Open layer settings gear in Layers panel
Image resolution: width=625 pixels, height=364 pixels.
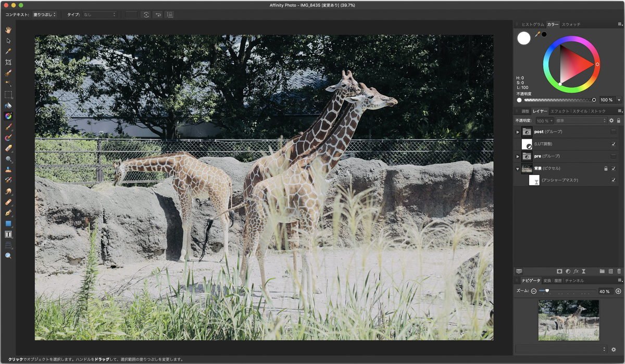[x=611, y=120]
